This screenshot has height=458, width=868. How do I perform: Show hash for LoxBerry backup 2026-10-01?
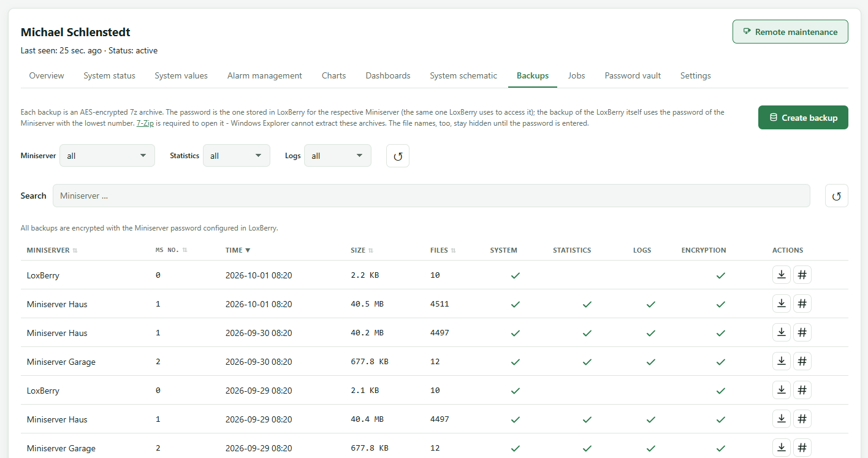(x=802, y=275)
